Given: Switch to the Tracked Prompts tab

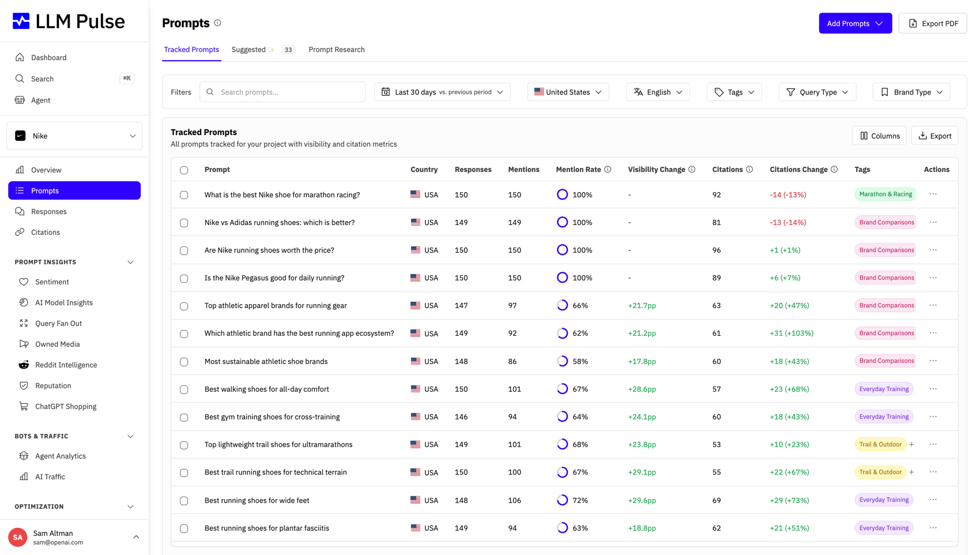Looking at the screenshot, I should tap(191, 50).
